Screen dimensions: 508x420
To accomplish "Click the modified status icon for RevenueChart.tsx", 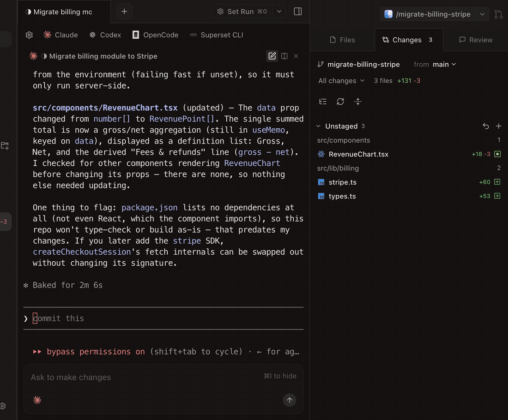I will (498, 154).
